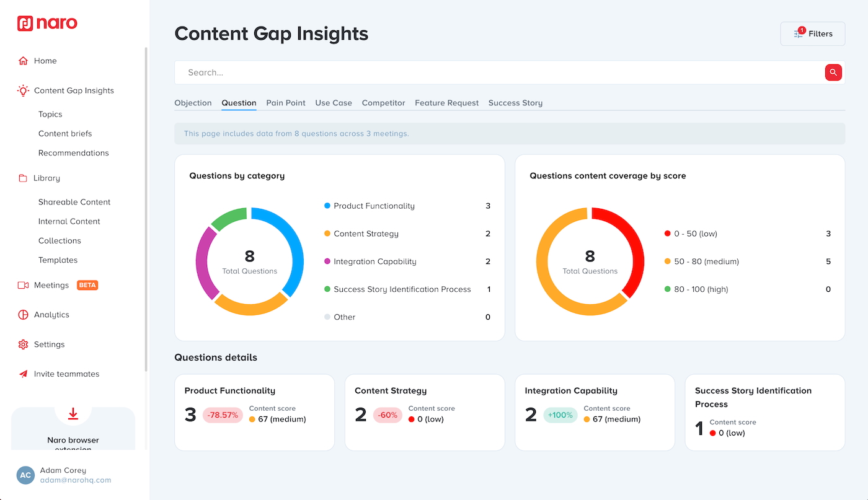Open the Feature Request tab

446,102
